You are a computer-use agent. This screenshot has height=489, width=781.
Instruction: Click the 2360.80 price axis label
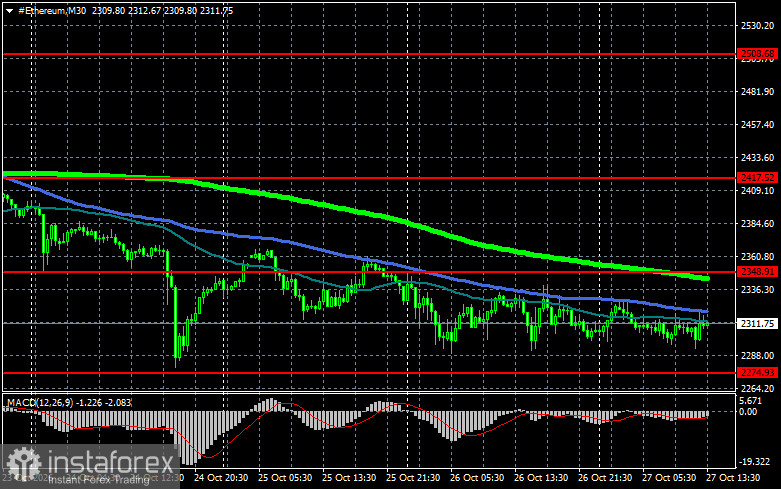pyautogui.click(x=758, y=256)
